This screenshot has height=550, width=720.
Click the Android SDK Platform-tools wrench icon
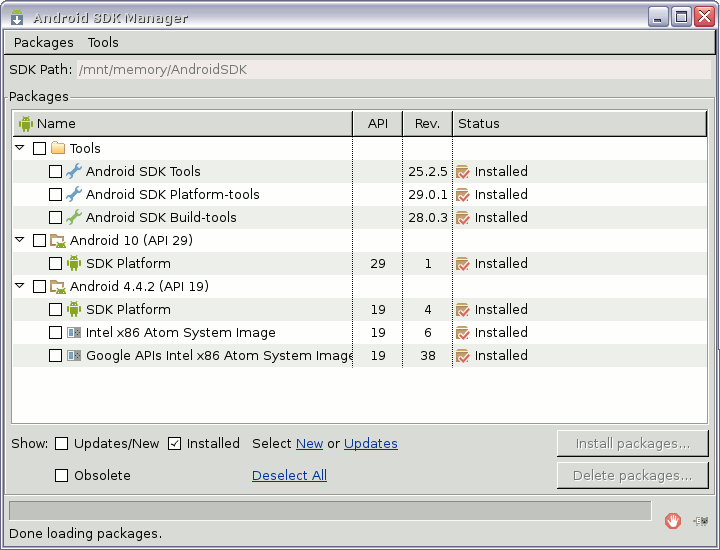(x=74, y=194)
